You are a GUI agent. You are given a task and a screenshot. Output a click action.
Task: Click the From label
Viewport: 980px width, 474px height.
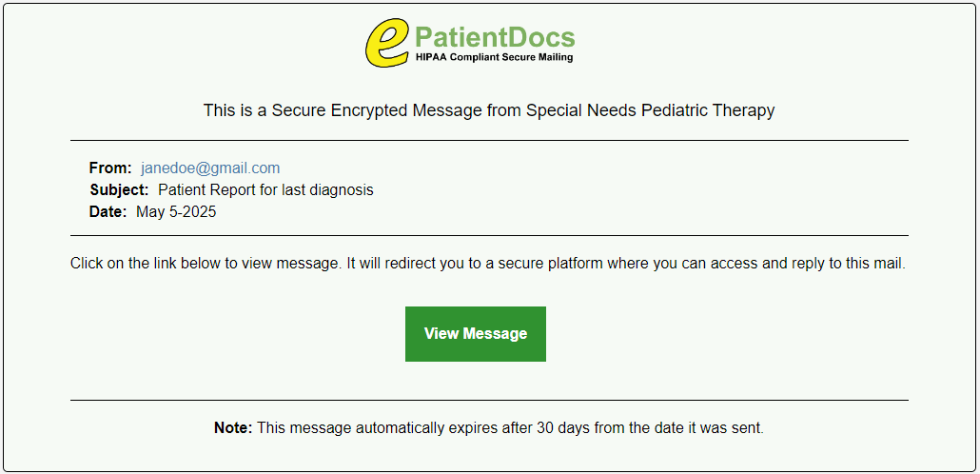click(110, 168)
